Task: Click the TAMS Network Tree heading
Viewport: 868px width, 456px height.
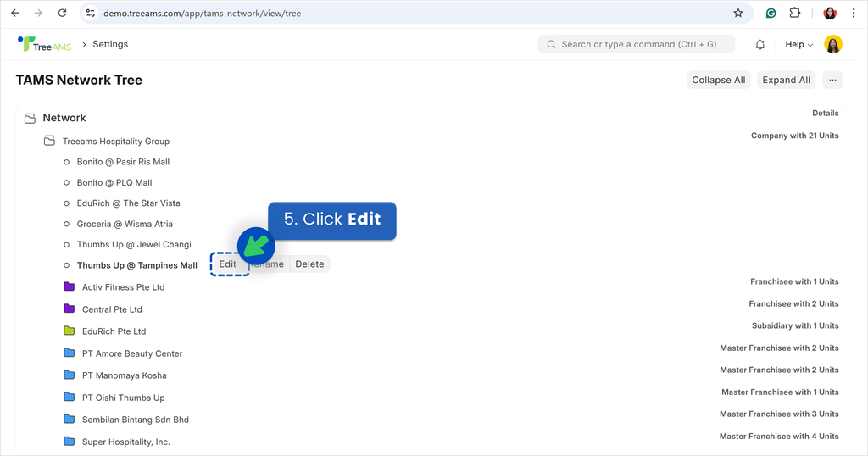Action: pos(79,80)
